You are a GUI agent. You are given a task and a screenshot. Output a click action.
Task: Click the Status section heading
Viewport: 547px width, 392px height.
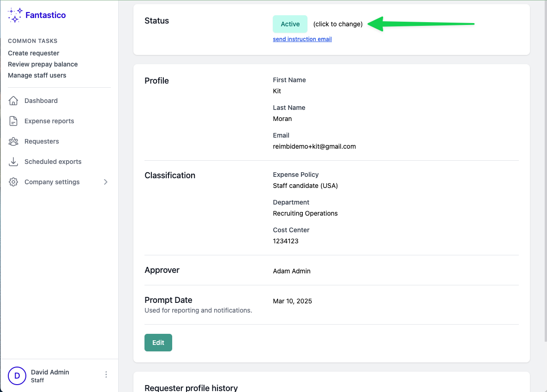tap(156, 21)
